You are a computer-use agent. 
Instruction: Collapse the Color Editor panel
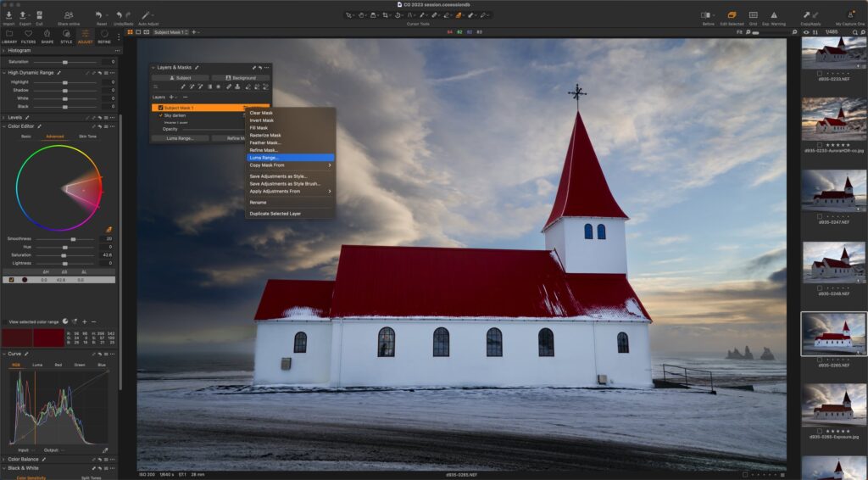[x=3, y=126]
